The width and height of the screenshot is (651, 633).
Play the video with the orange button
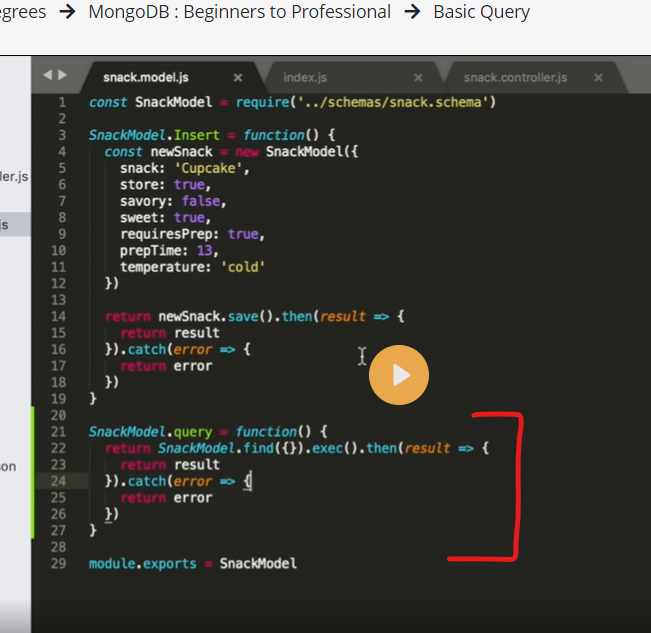point(399,375)
